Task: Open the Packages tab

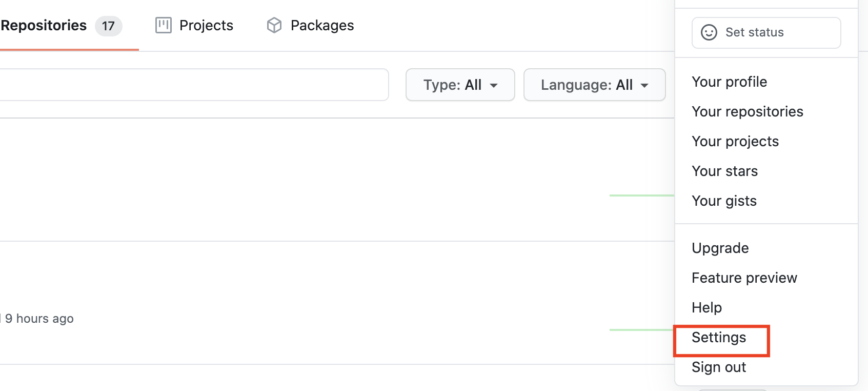Action: click(322, 25)
